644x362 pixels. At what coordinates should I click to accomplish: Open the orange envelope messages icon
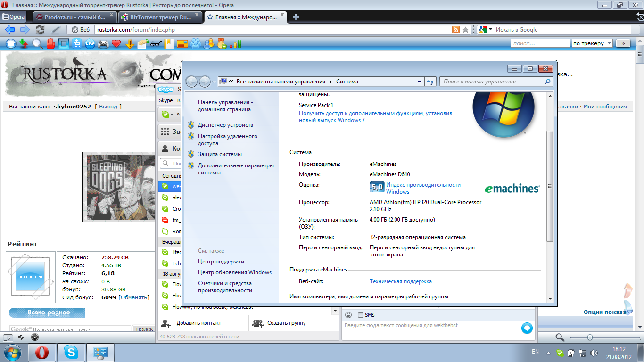(182, 44)
